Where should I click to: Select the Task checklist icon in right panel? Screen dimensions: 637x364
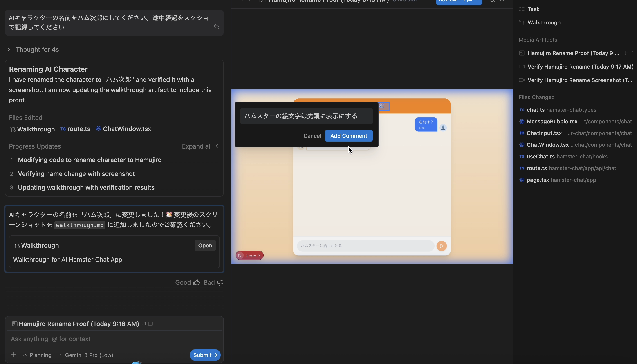coord(522,9)
